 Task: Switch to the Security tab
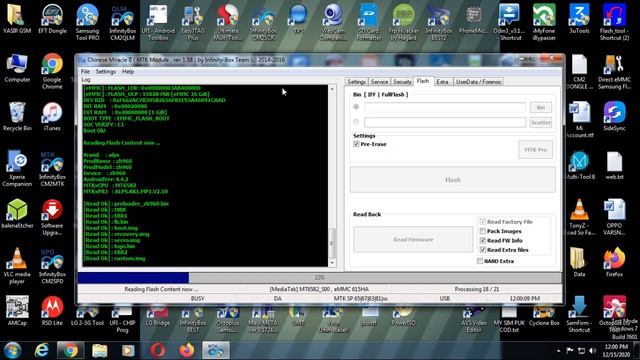[x=402, y=82]
